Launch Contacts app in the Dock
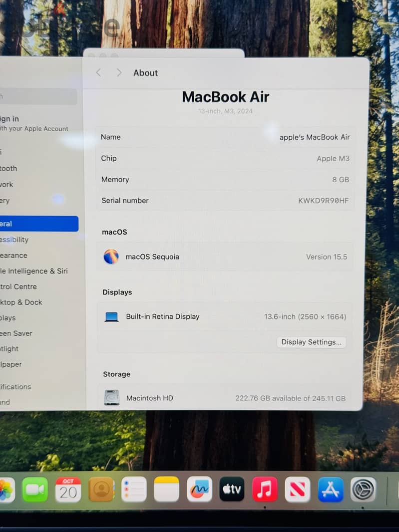 point(101,489)
